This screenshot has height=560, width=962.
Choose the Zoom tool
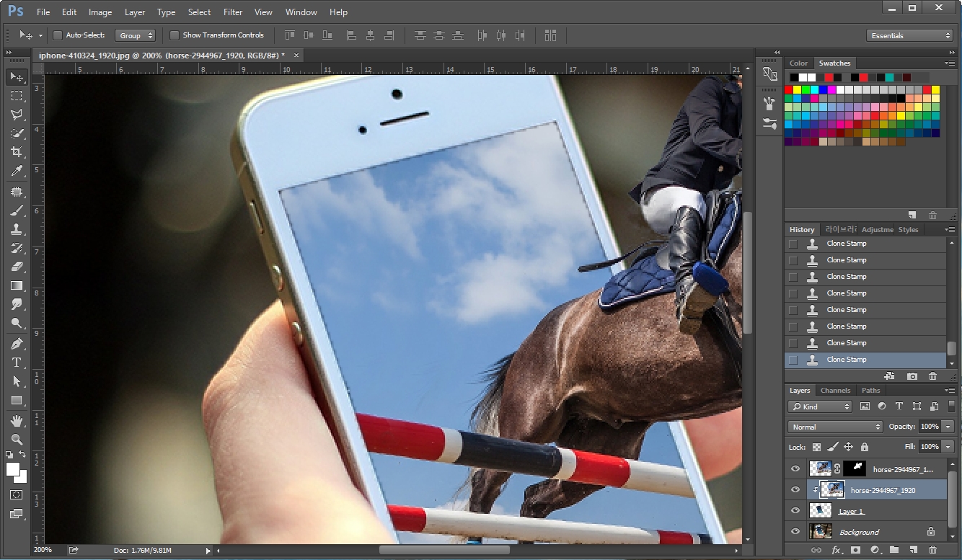click(16, 440)
